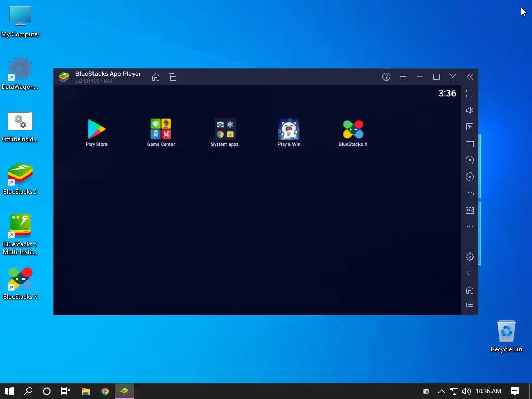532x399 pixels.
Task: Collapse the BlueStacks side toolbar
Action: tap(470, 77)
